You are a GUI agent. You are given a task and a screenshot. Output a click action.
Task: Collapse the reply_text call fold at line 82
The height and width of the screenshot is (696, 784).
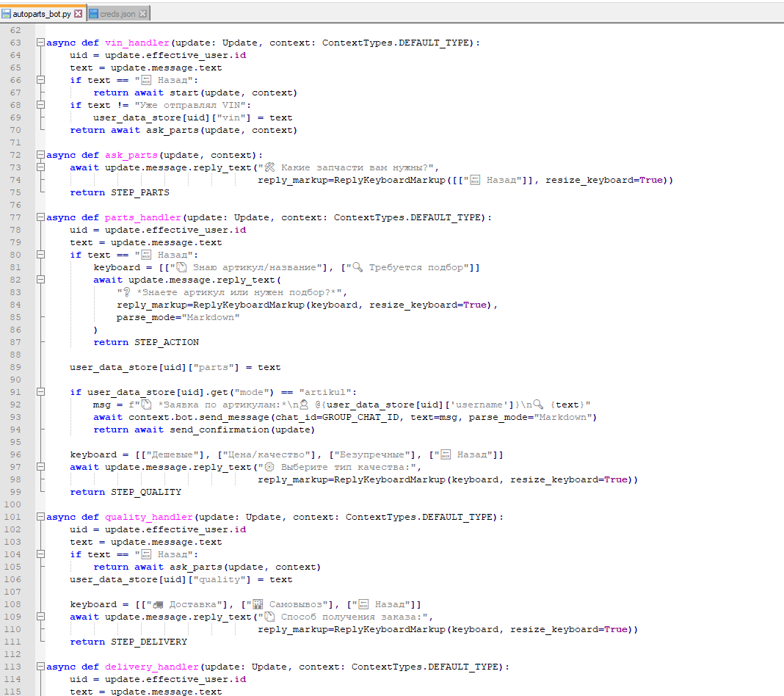pos(40,280)
